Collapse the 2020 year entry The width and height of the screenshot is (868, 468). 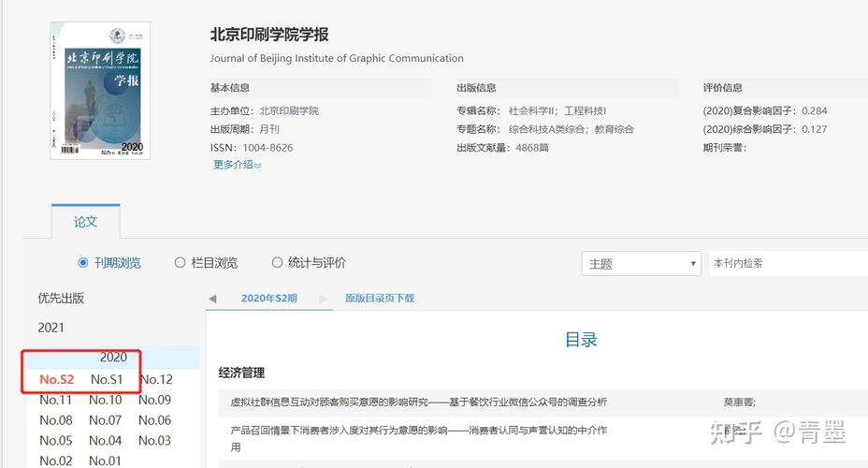coord(113,358)
